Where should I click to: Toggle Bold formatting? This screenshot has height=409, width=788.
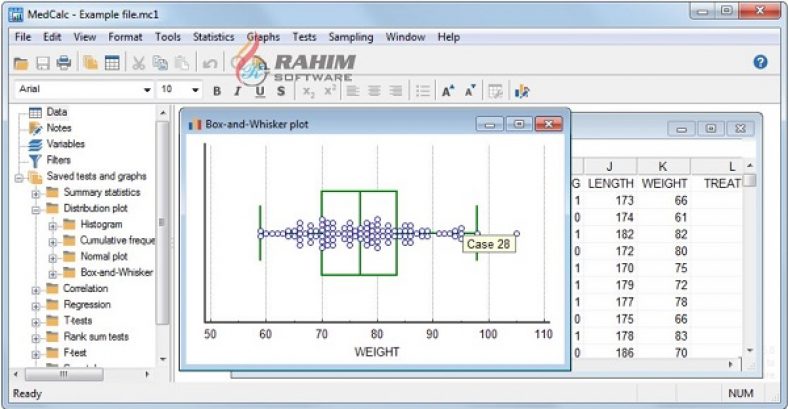[x=217, y=91]
